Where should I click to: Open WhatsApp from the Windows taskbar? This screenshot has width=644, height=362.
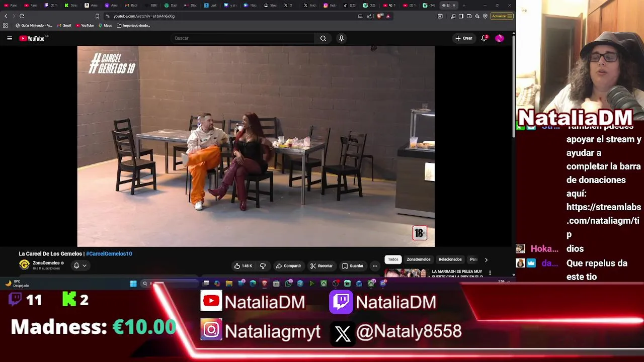point(288,284)
